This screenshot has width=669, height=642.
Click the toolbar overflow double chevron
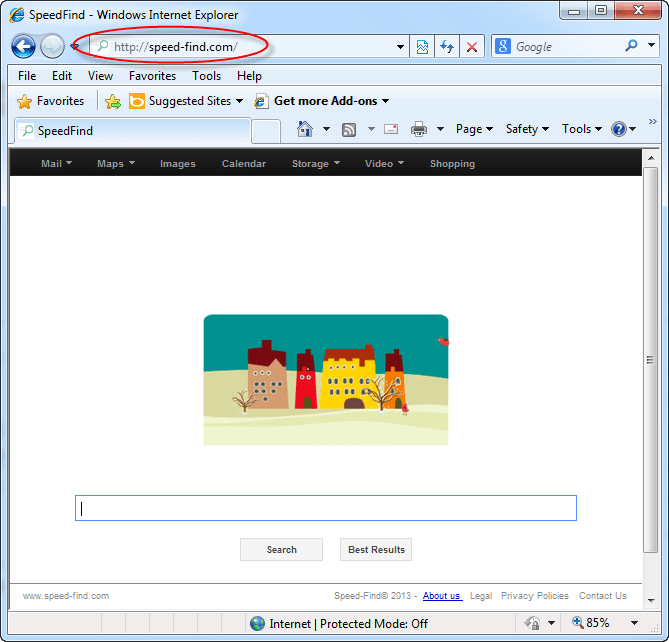point(652,122)
